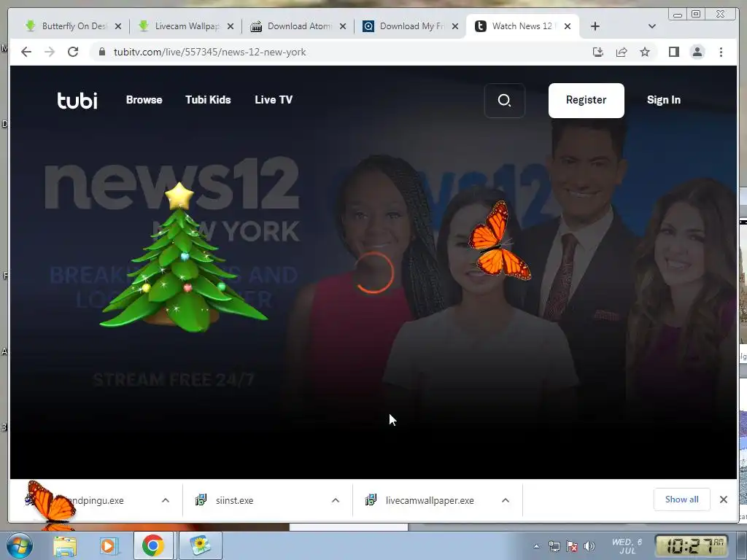747x560 pixels.
Task: Open the sunflower app in taskbar
Action: point(200,545)
